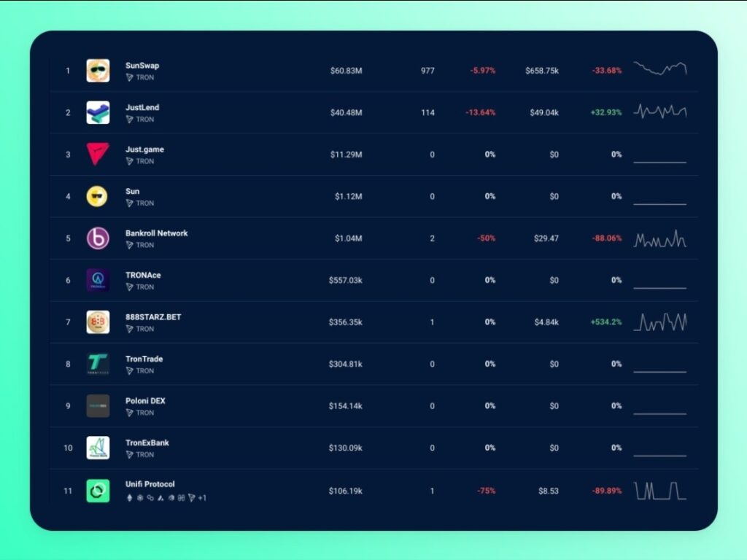The width and height of the screenshot is (747, 560).
Task: Open the JustLend dapp name link
Action: click(x=142, y=107)
